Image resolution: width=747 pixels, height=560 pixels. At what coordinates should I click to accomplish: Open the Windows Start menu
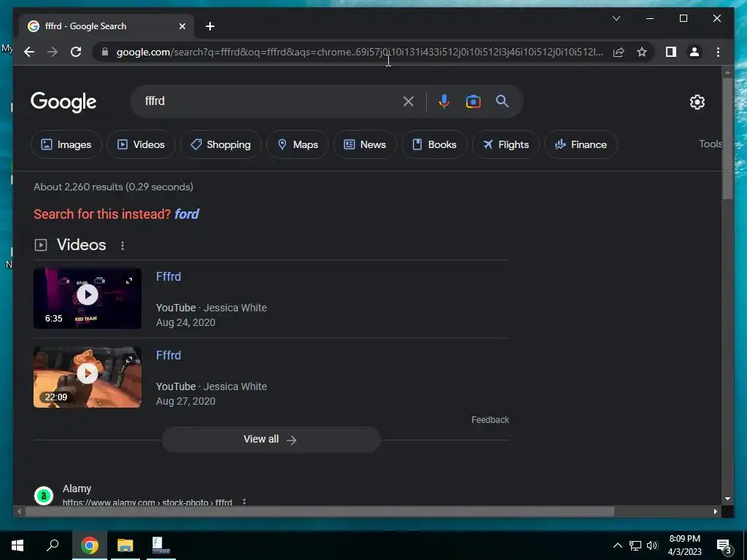[x=18, y=545]
